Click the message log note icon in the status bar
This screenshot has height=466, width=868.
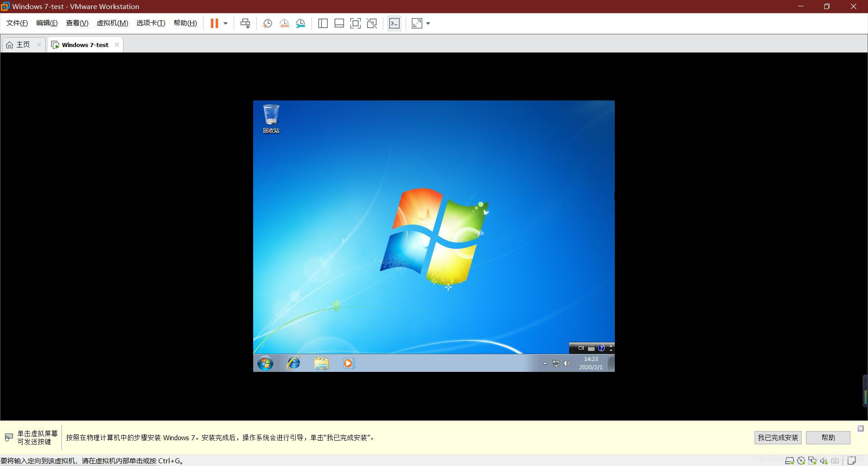(x=852, y=461)
